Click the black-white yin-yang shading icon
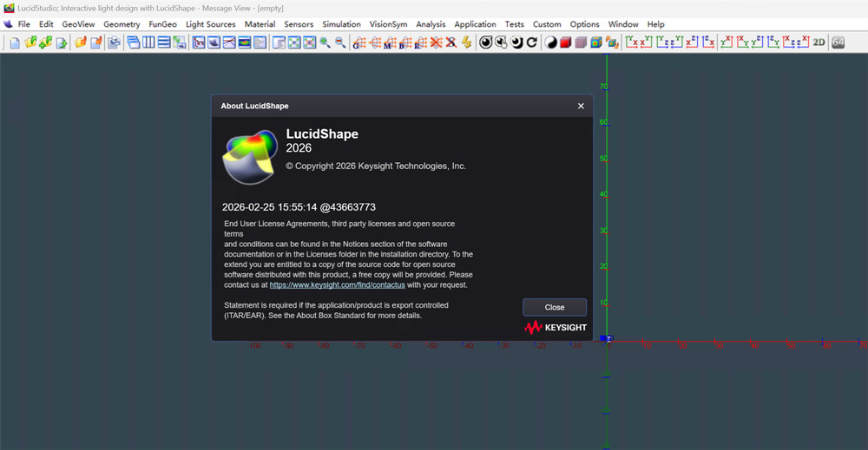The width and height of the screenshot is (868, 450). pos(551,42)
